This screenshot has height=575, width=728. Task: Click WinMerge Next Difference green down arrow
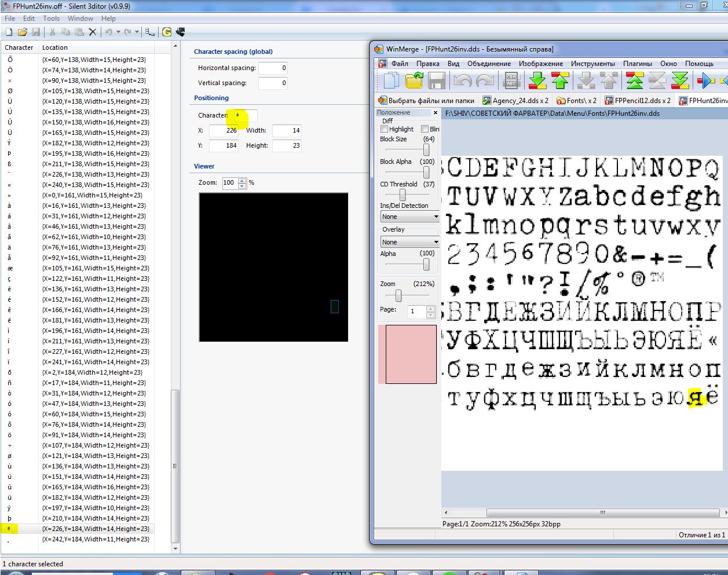click(537, 81)
